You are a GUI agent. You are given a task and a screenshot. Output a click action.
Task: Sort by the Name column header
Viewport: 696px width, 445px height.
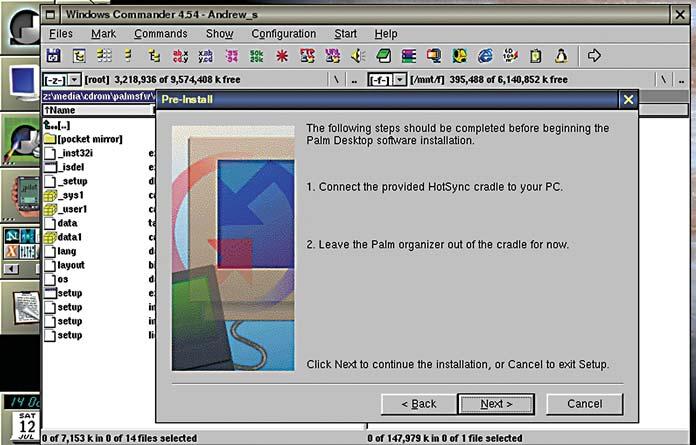click(98, 110)
